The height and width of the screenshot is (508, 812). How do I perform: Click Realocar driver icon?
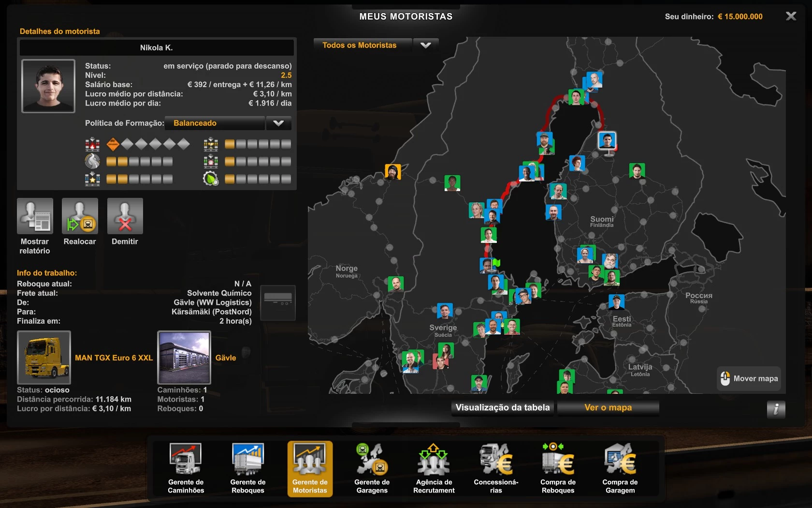80,216
